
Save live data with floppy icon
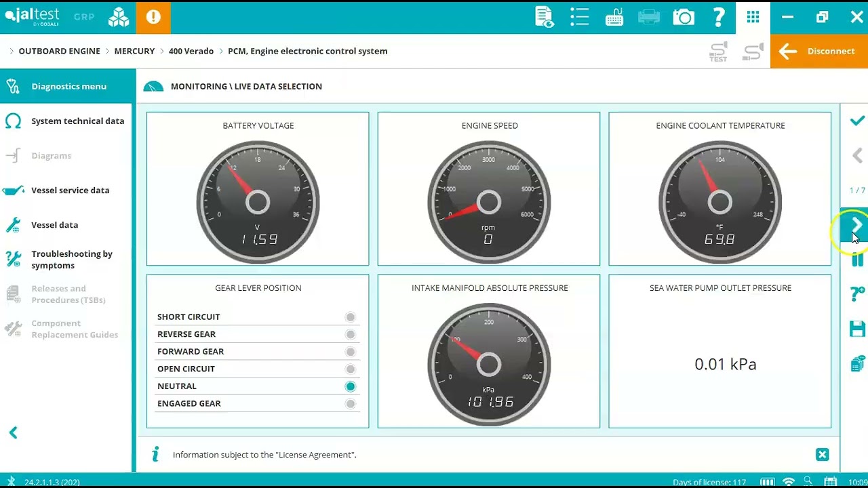point(857,329)
